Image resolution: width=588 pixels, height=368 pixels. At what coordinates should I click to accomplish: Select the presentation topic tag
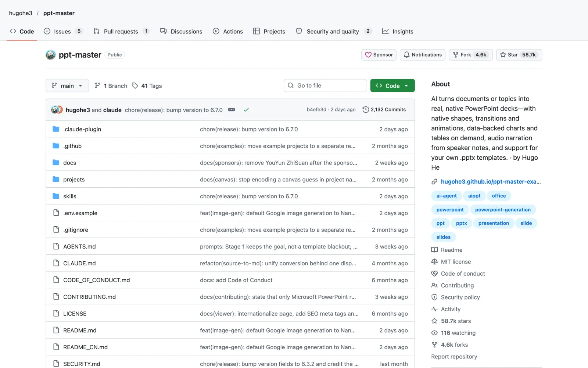pos(494,223)
